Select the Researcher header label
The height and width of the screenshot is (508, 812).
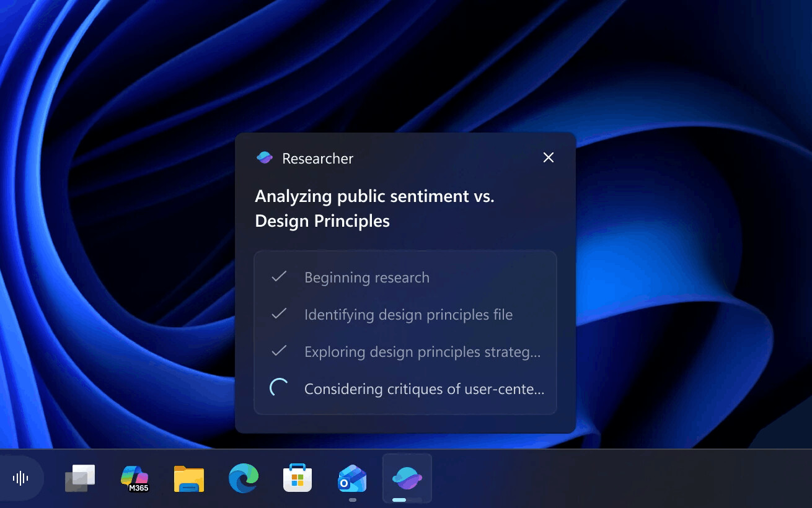coord(317,158)
